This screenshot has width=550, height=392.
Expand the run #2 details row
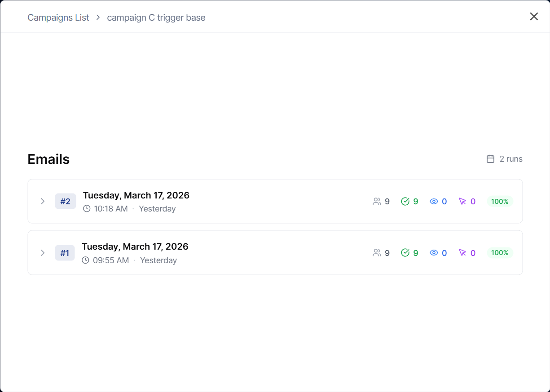click(42, 201)
